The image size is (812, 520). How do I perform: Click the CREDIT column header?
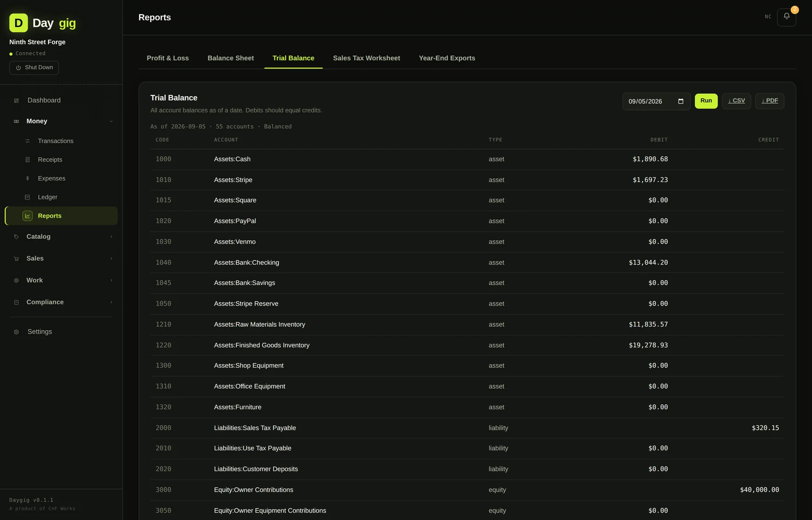[x=769, y=140]
